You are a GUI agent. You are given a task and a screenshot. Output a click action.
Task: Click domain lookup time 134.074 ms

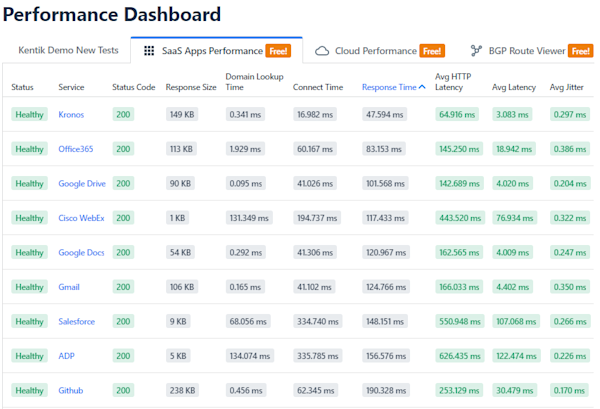(x=249, y=356)
